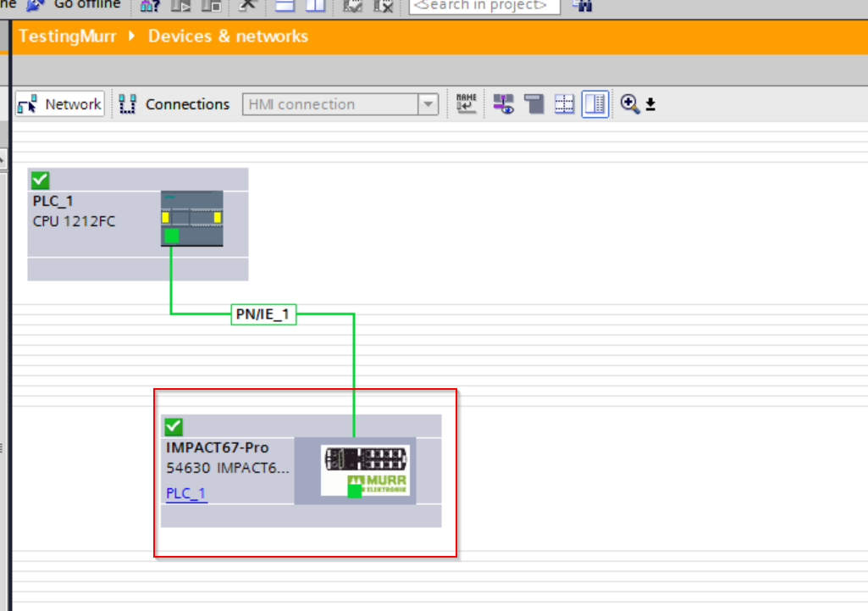Click the dotted grid layout icon
868x611 pixels.
[x=564, y=103]
